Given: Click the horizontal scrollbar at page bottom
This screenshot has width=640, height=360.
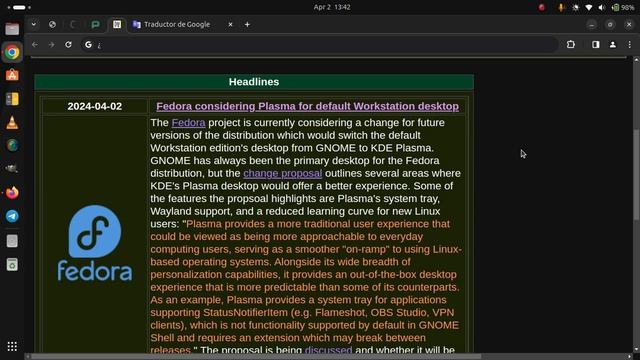Looking at the screenshot, I should point(256,356).
